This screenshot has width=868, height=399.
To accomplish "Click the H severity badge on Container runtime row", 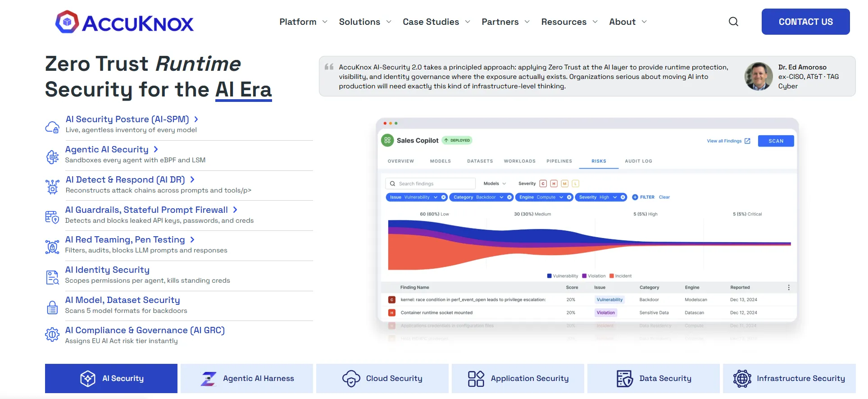I will point(391,312).
